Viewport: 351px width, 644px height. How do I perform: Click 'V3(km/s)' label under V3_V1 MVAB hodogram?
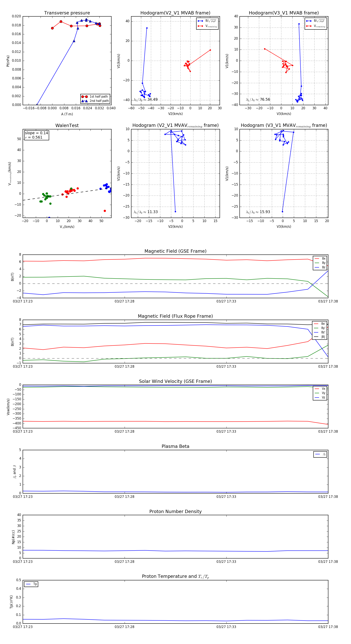pyautogui.click(x=284, y=114)
